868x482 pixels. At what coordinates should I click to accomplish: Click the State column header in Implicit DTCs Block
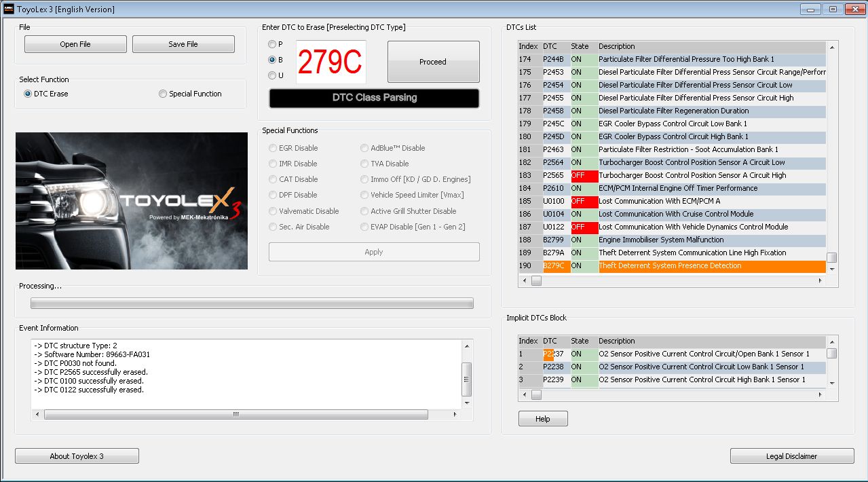click(580, 341)
